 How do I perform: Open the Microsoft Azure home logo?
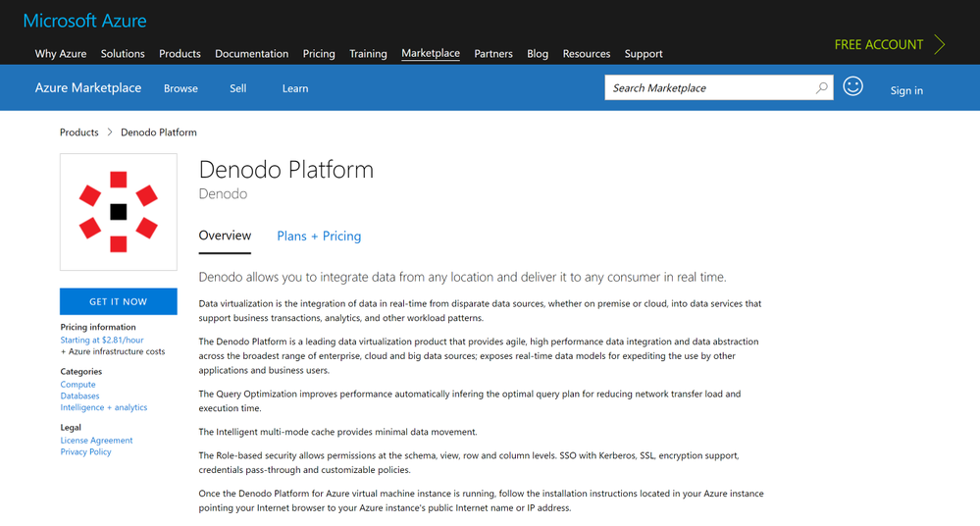tap(84, 21)
